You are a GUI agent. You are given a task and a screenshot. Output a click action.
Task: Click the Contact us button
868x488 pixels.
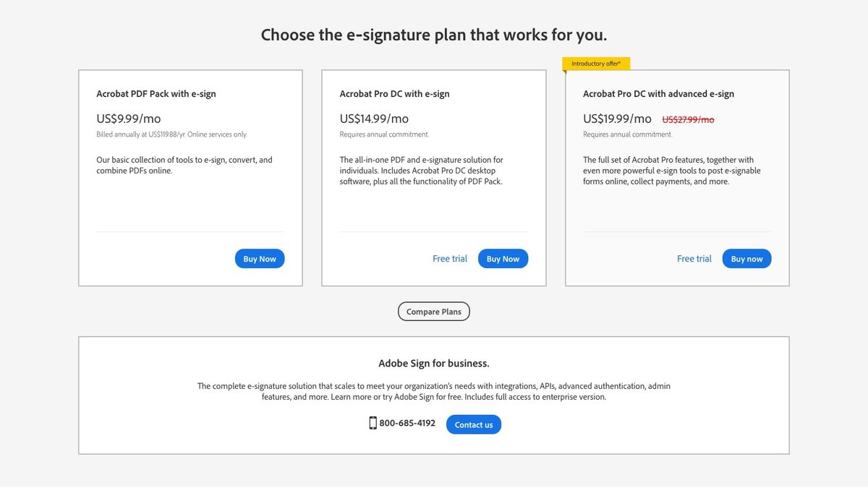tap(473, 424)
